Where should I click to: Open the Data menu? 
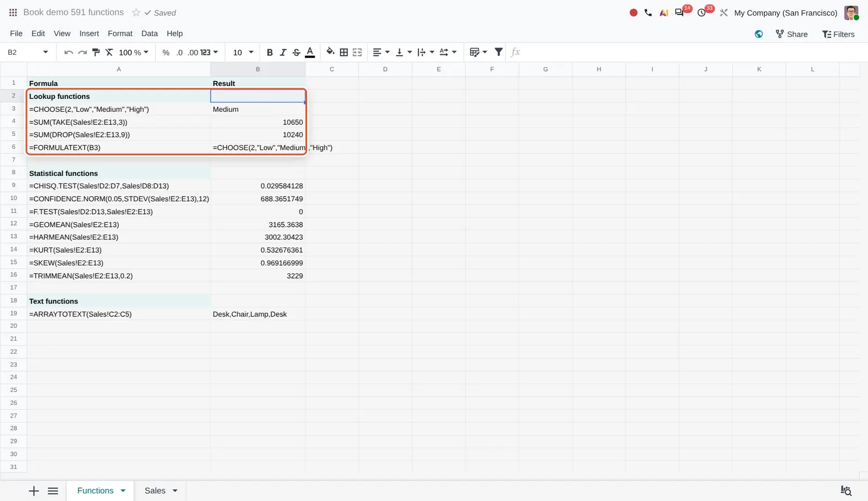point(150,33)
